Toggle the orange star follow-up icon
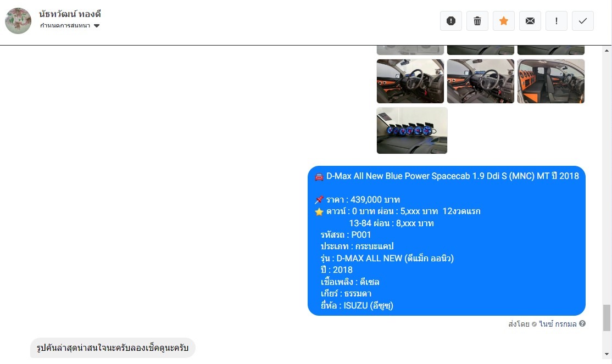 click(x=503, y=21)
